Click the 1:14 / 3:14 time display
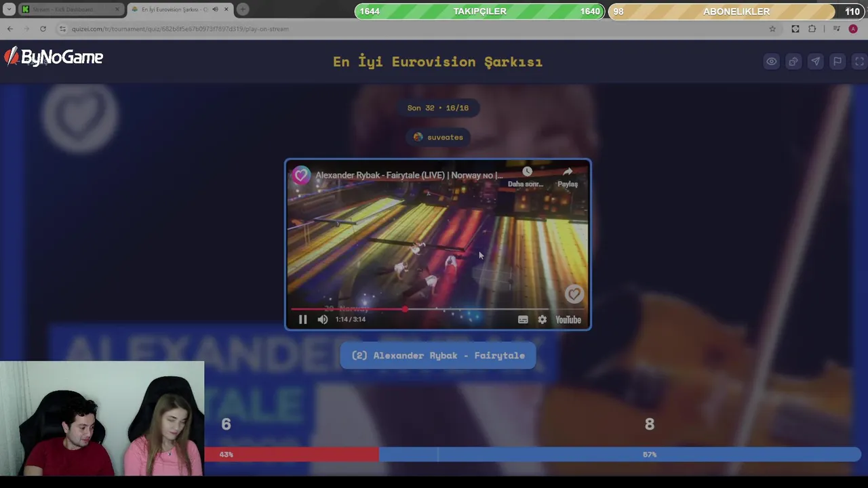The image size is (868, 488). coord(351,319)
